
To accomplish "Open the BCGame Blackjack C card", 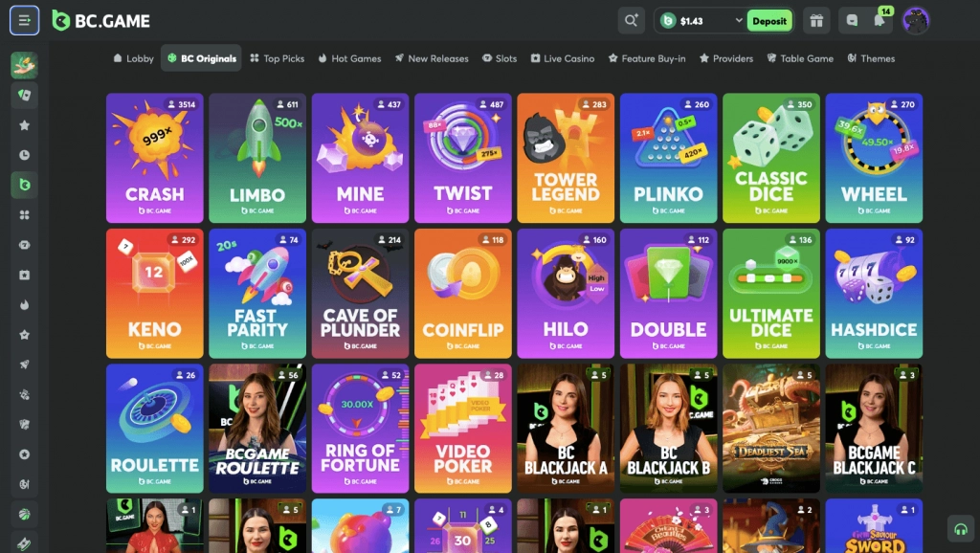I will tap(874, 429).
